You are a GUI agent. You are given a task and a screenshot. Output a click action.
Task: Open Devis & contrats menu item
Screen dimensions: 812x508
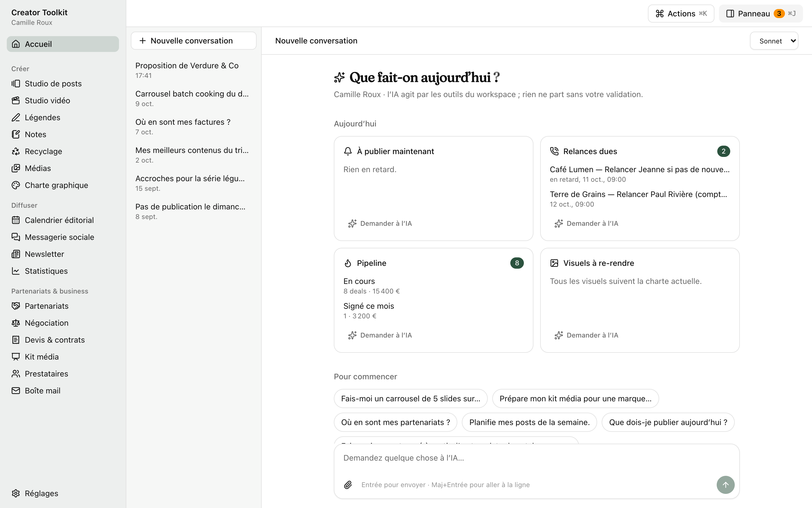pyautogui.click(x=63, y=340)
